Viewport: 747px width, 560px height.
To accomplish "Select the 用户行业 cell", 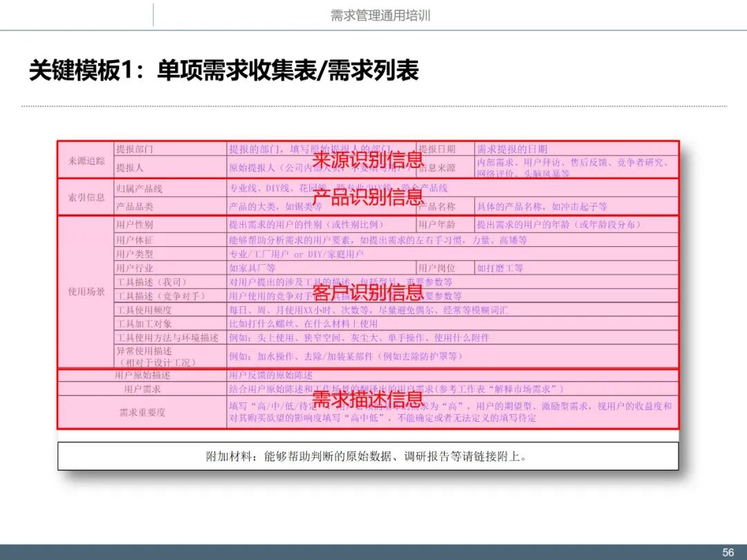I will point(171,268).
